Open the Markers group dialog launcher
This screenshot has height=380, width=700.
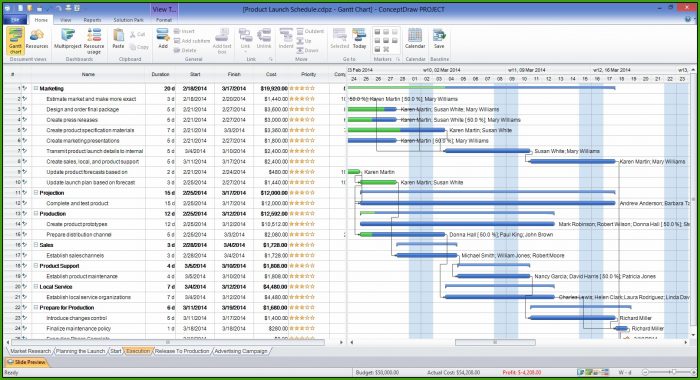(398, 59)
